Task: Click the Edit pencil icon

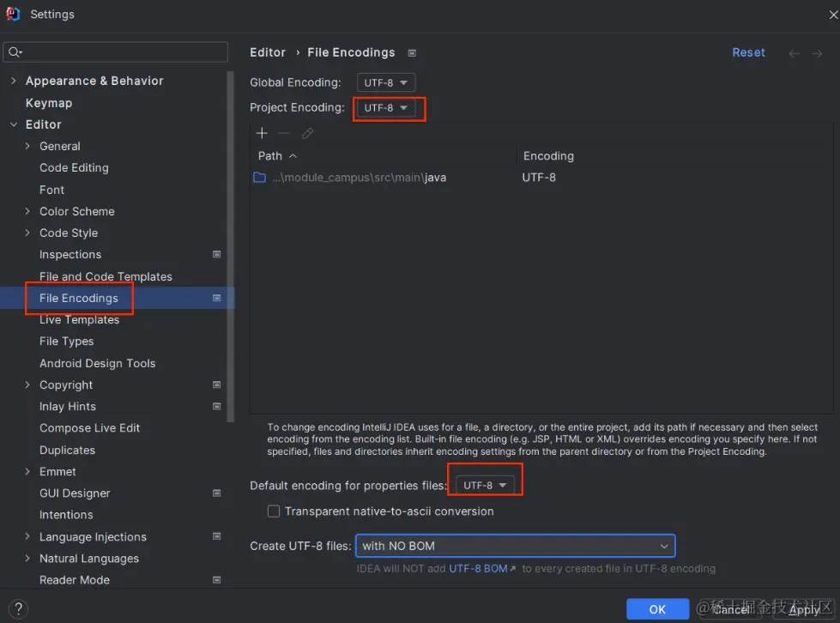Action: coord(307,133)
